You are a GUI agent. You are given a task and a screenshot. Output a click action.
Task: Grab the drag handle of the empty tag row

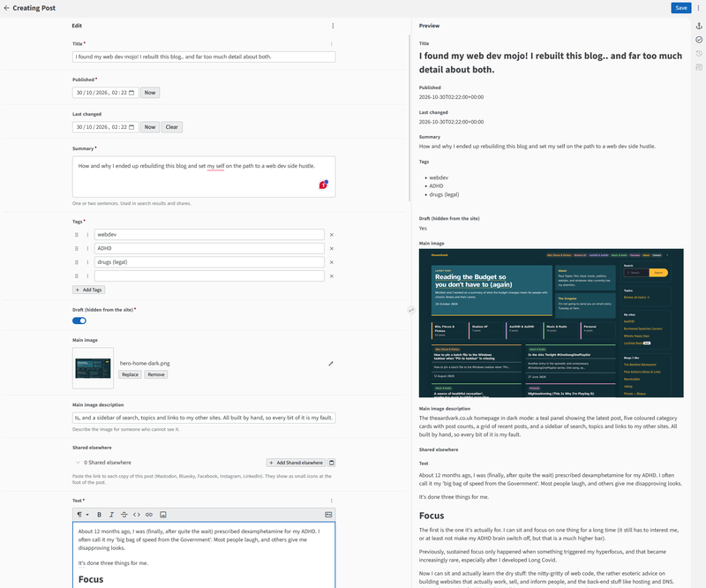77,275
